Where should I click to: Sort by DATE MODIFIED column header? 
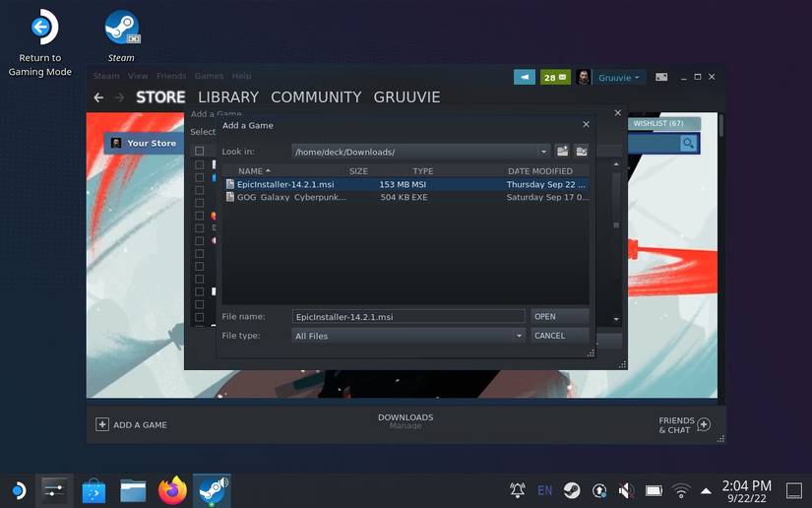point(540,171)
